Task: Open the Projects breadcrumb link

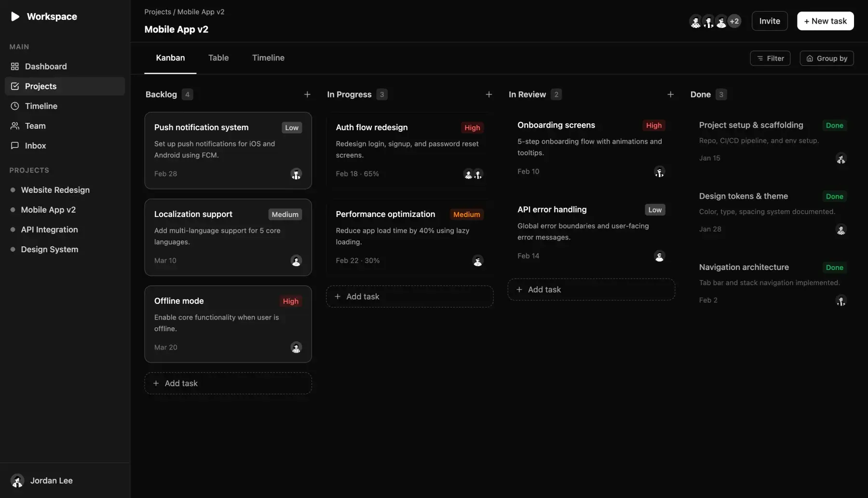Action: click(157, 12)
